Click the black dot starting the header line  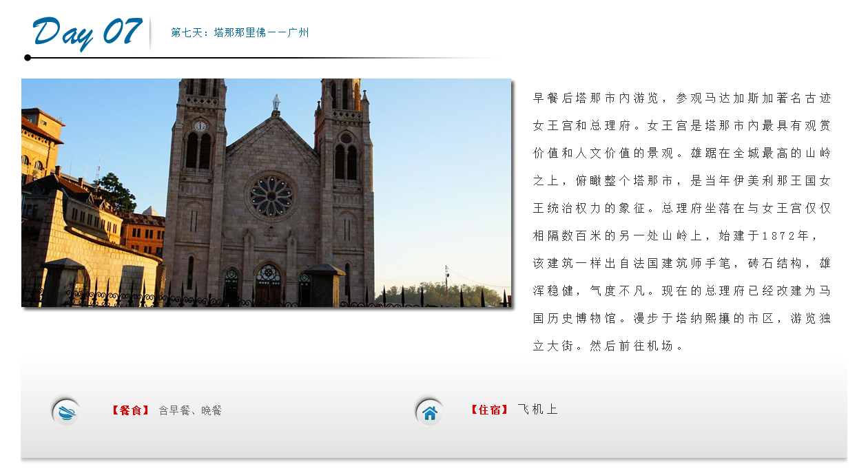point(28,58)
